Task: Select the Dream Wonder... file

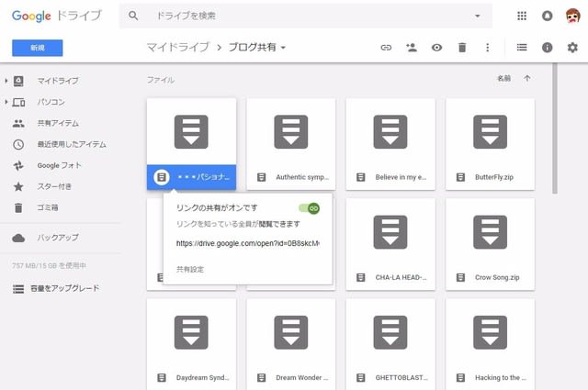Action: (x=291, y=344)
